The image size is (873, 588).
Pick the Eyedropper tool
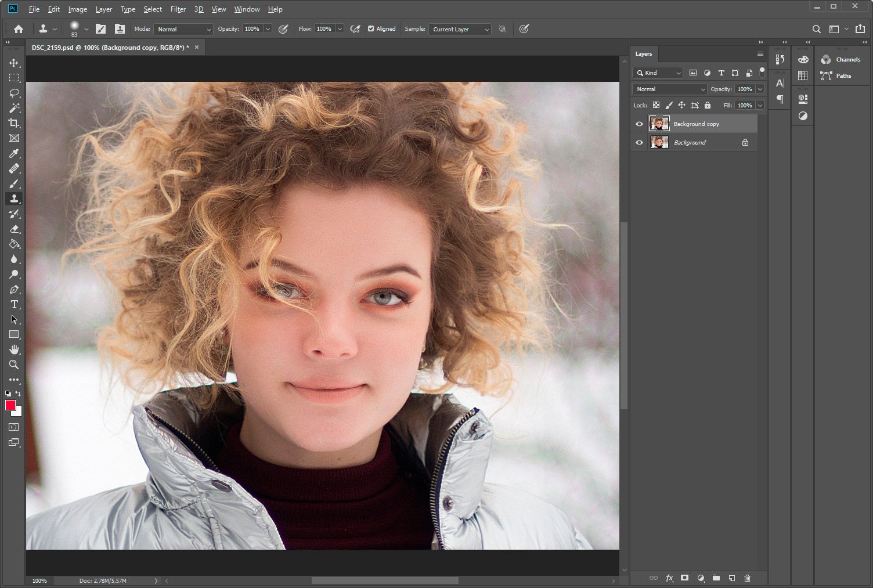click(14, 153)
